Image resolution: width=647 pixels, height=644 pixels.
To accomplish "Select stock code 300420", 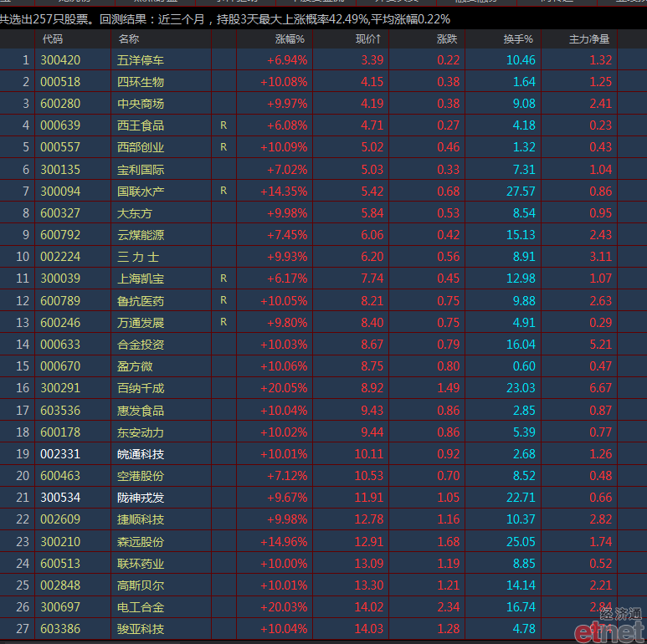I will (60, 60).
